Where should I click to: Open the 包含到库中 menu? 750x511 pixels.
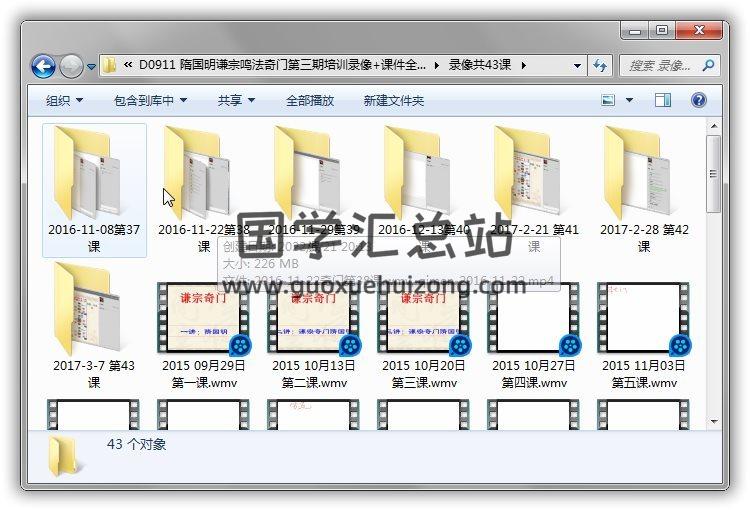click(x=150, y=100)
